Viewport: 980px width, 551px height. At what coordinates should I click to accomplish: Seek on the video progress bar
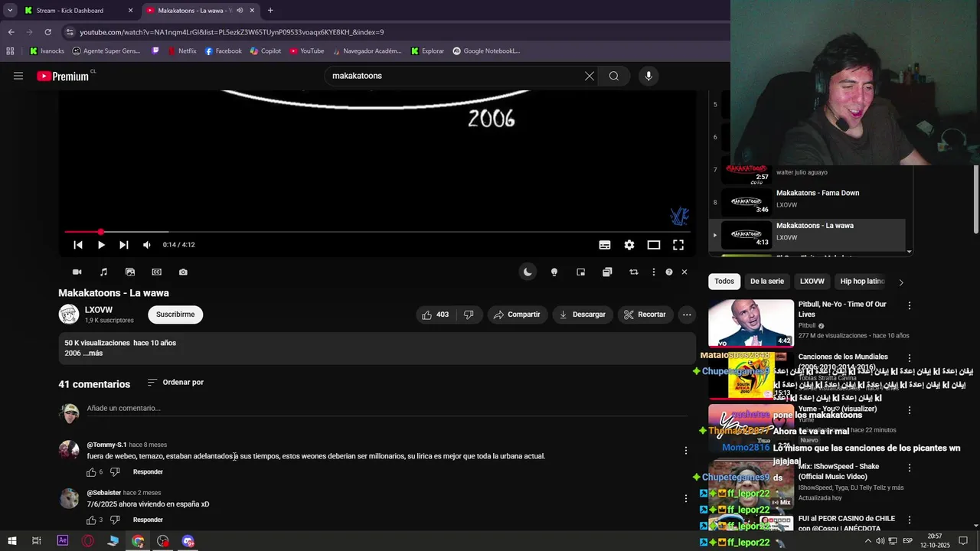click(377, 232)
